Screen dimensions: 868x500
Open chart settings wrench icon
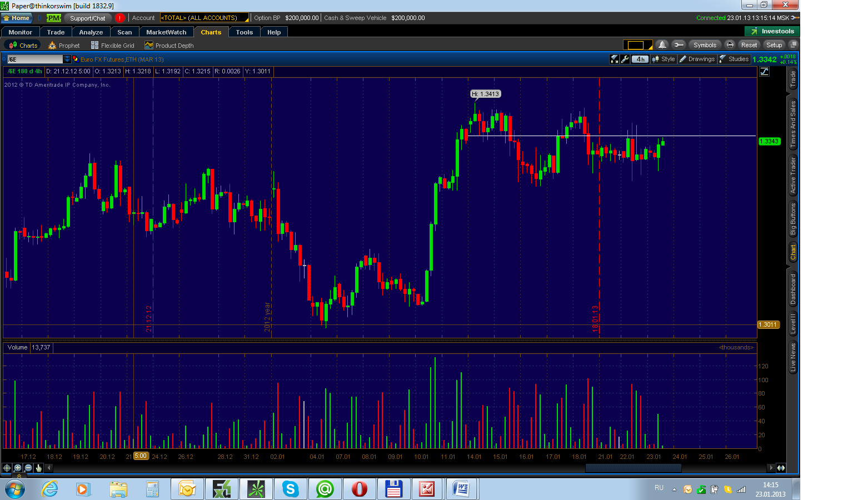625,59
